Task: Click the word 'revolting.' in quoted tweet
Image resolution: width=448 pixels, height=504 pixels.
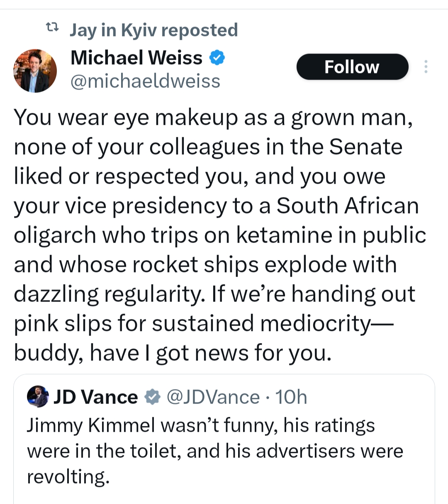Action: point(68,477)
